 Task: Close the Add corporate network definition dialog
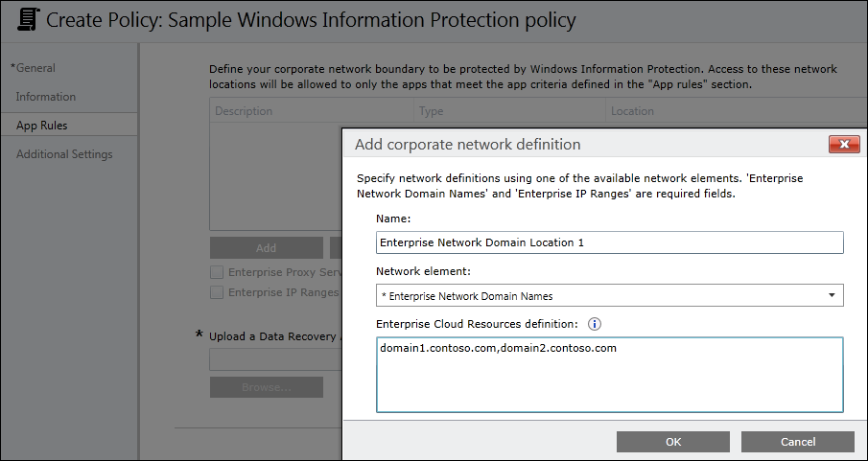tap(843, 145)
